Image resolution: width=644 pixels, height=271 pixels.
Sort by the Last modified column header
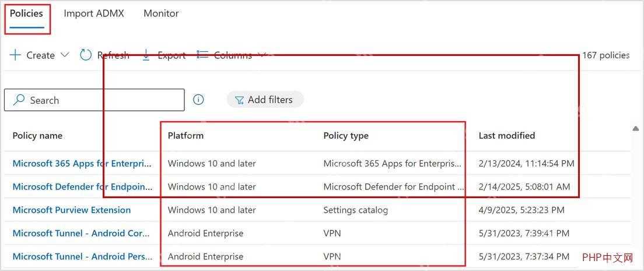[507, 135]
